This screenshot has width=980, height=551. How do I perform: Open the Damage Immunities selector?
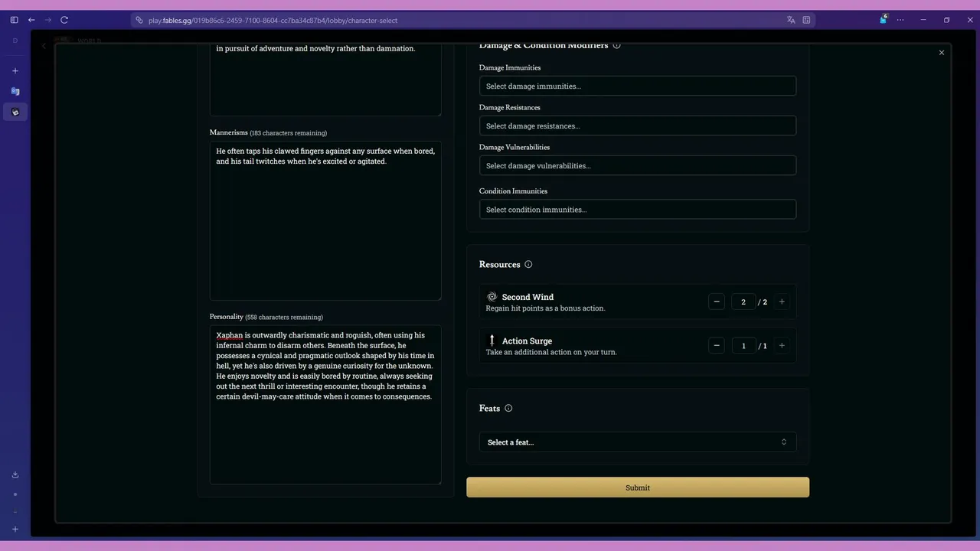pyautogui.click(x=638, y=86)
